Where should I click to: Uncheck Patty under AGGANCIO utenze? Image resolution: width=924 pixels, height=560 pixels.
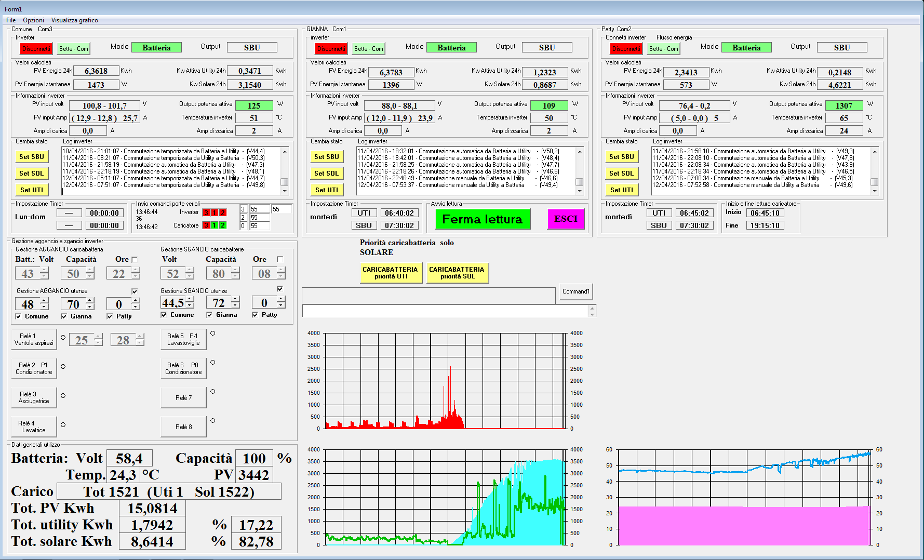pyautogui.click(x=110, y=316)
